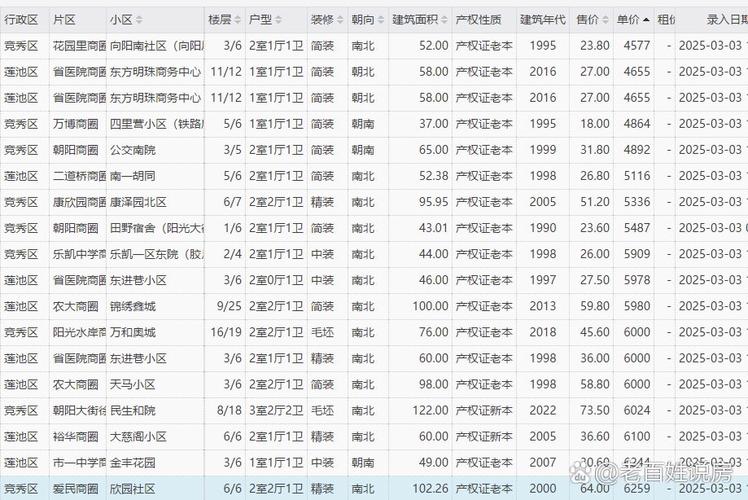Click the building area 95.95
The width and height of the screenshot is (748, 500).
[x=434, y=202]
